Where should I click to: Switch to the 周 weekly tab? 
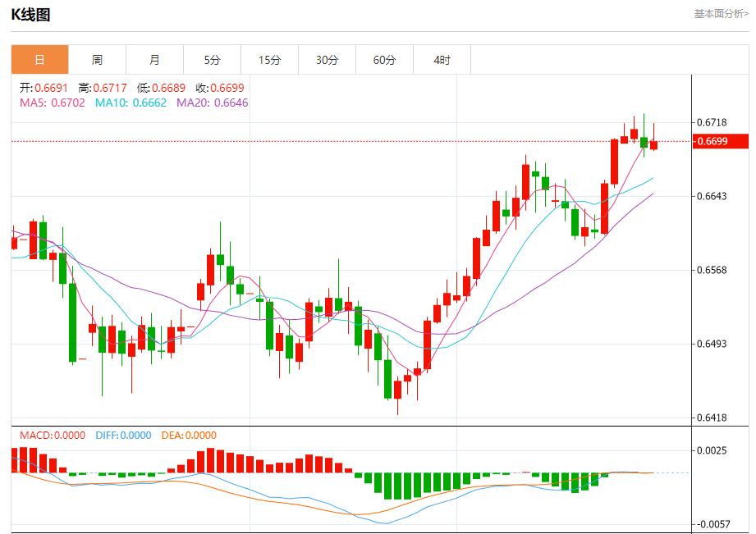97,60
